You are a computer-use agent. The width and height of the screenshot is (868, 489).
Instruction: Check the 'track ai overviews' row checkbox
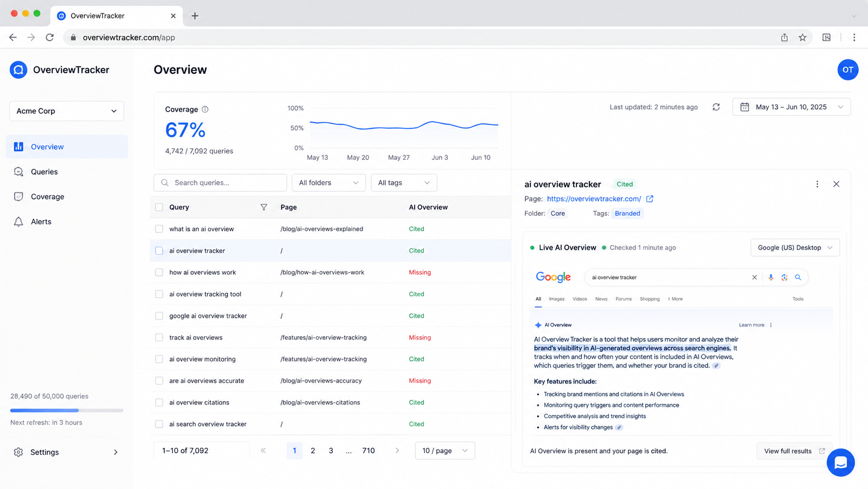(159, 338)
